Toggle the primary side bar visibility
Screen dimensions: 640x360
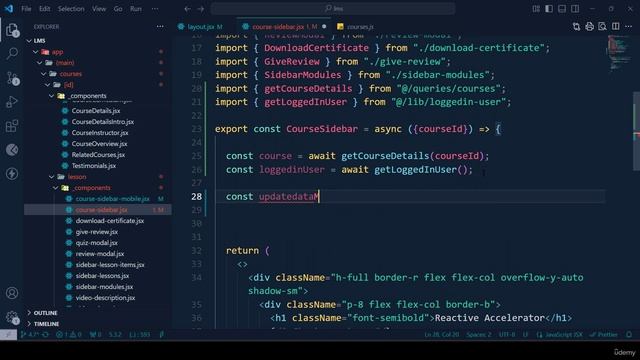click(549, 9)
